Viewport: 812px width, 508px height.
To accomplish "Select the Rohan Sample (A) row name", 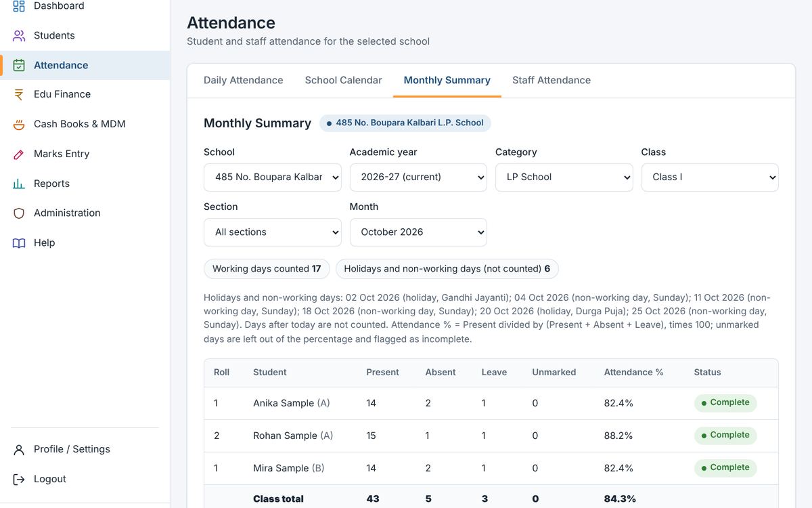I will 293,436.
